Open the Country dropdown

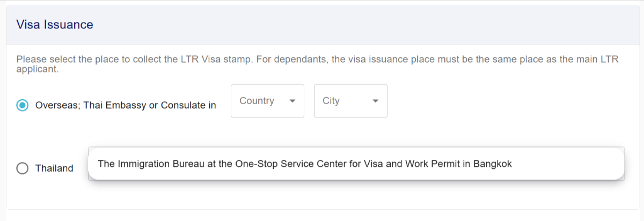coord(267,101)
